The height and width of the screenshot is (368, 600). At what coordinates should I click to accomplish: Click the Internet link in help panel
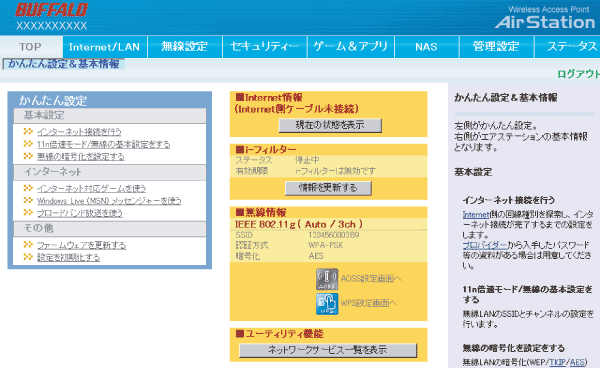coord(476,215)
